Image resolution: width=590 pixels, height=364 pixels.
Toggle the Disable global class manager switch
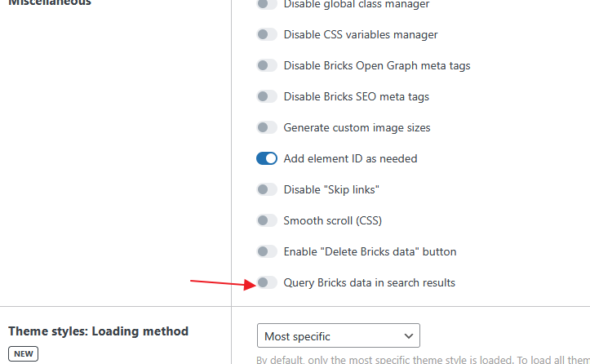tap(267, 4)
